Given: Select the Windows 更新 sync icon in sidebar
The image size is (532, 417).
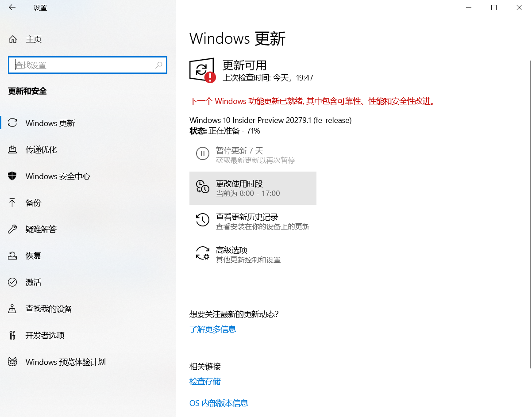Looking at the screenshot, I should pos(12,123).
